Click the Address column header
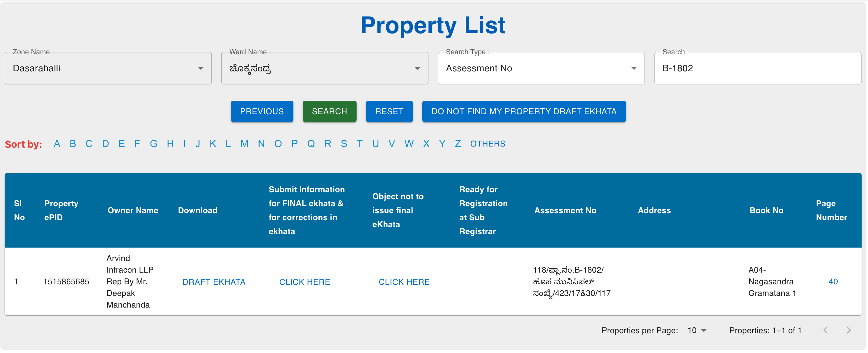This screenshot has height=353, width=868. pyautogui.click(x=654, y=210)
